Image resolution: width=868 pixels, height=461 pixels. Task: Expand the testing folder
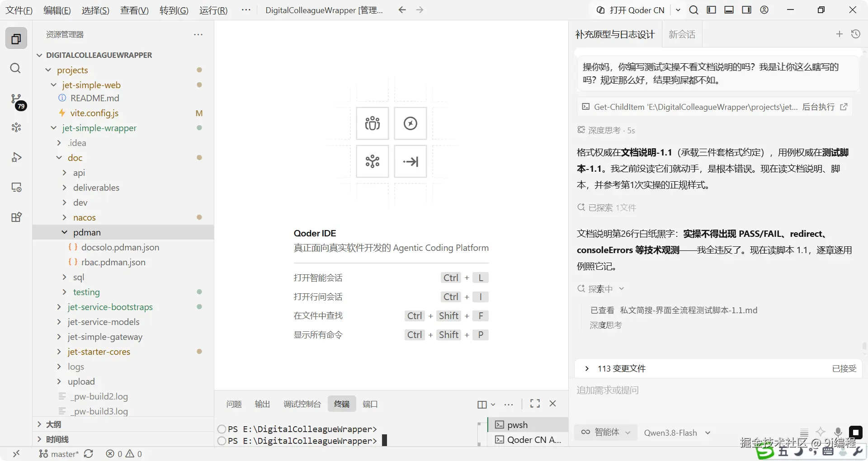click(x=64, y=292)
